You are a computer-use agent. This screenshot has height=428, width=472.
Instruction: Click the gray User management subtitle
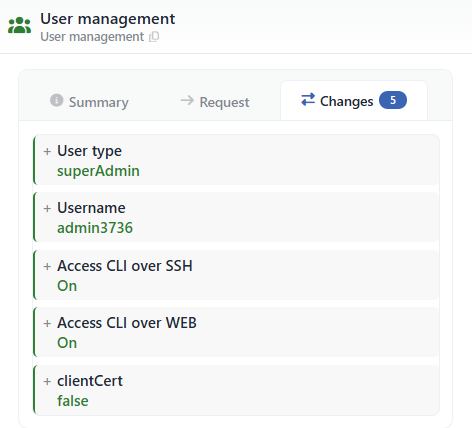[92, 37]
